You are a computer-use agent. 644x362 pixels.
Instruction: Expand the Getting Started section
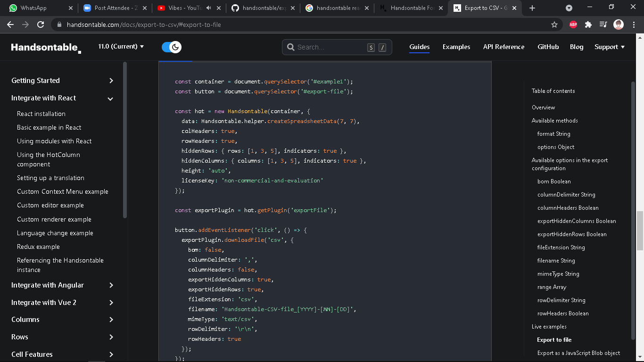(x=63, y=81)
